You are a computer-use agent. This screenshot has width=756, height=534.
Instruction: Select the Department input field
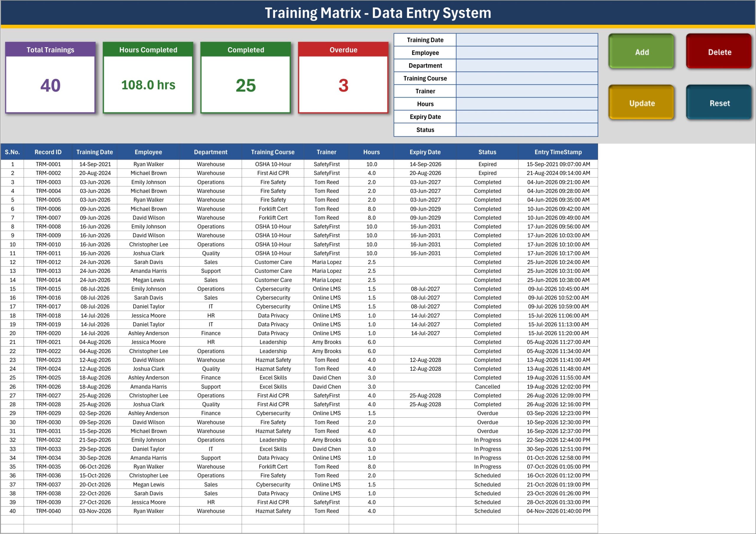[x=527, y=66]
